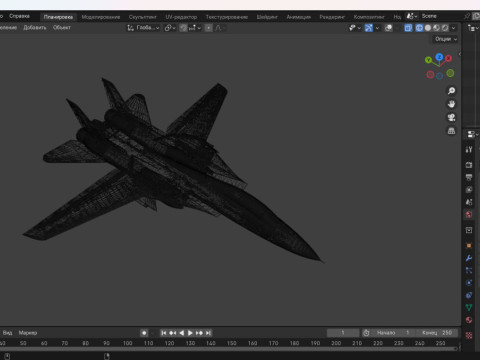
Task: Open the Маркер menu in timeline
Action: click(28, 333)
